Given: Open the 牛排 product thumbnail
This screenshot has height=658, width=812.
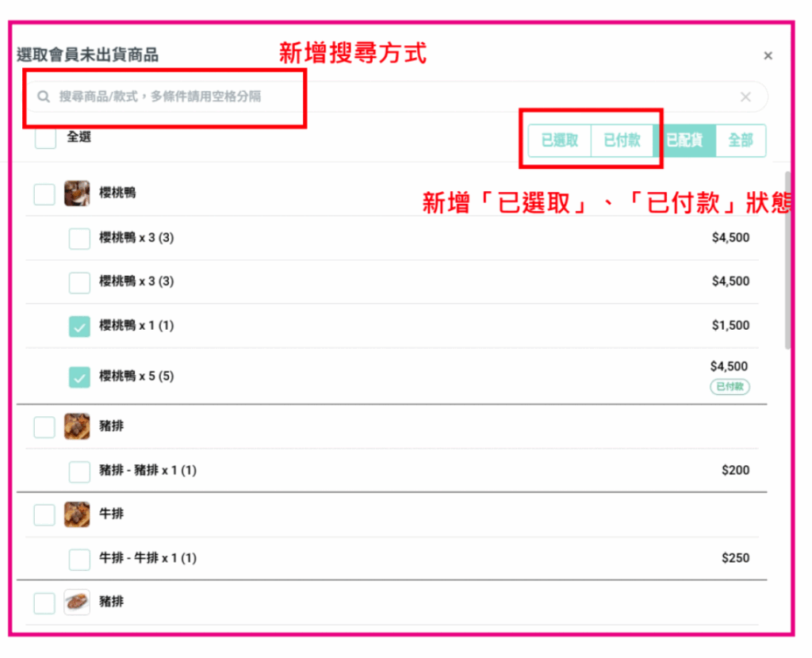Looking at the screenshot, I should 77,514.
